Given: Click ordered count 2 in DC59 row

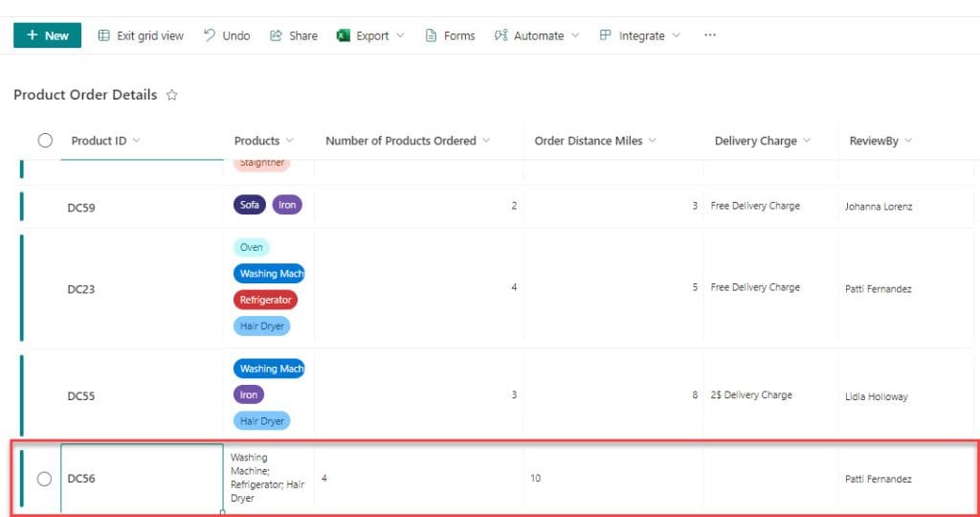Looking at the screenshot, I should [514, 206].
